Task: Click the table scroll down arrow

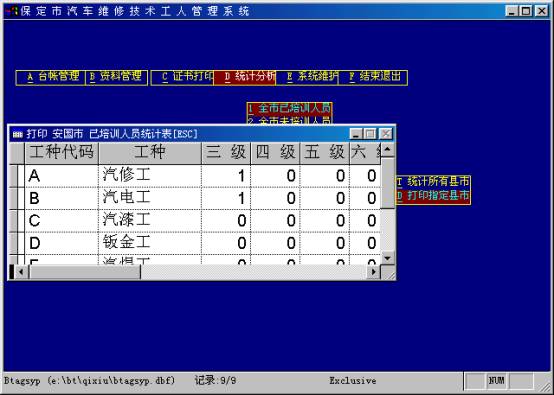Action: (x=387, y=258)
